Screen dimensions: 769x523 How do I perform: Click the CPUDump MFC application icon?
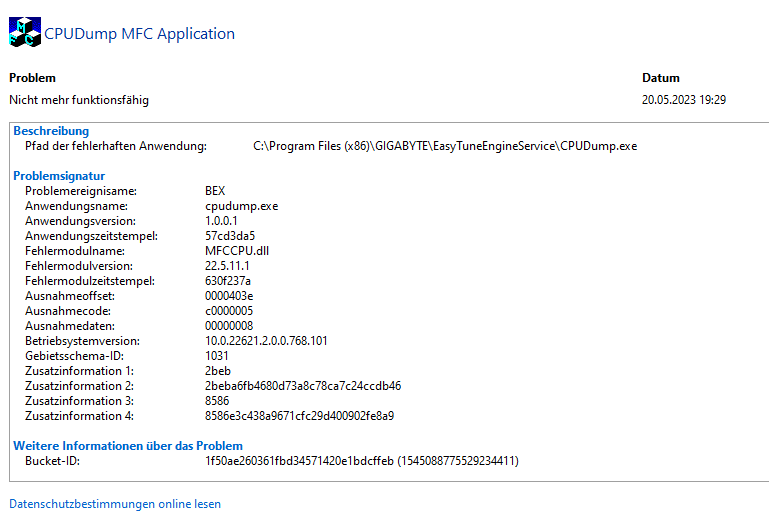coord(25,32)
